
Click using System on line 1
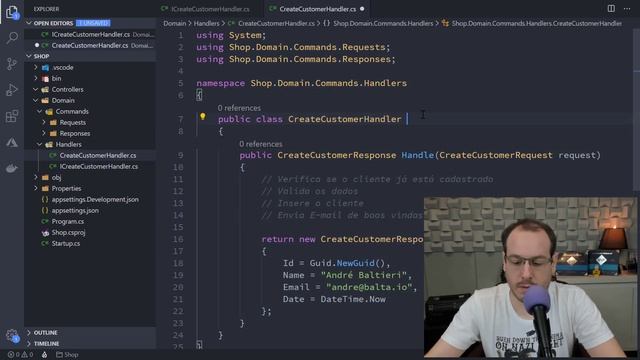[x=231, y=35]
